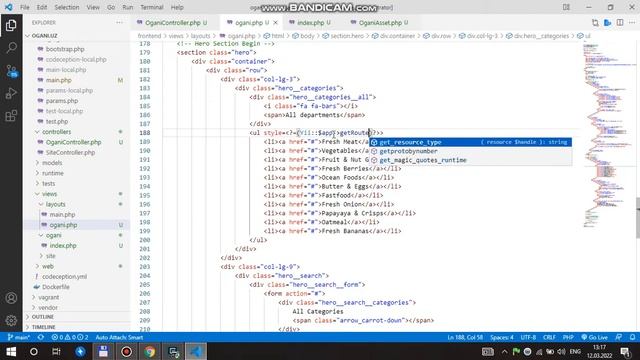Open the Terminal menu

(x=151, y=7)
